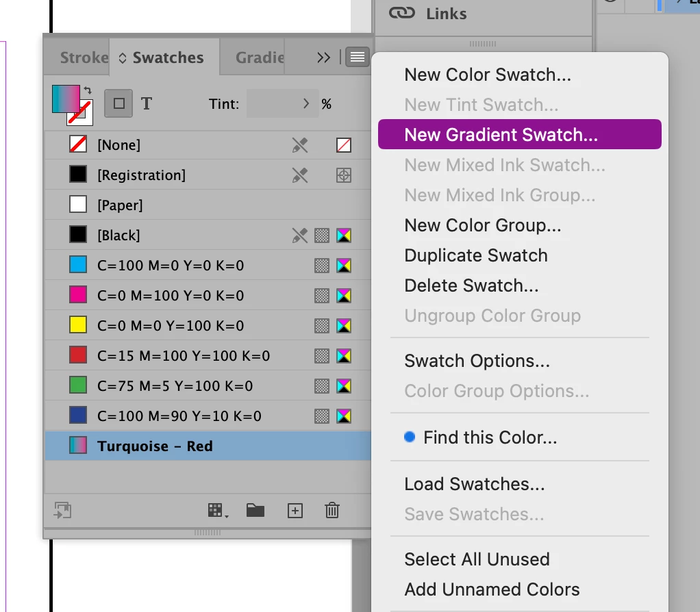Click process icon on C=0 M=100 Y=0 K=0 row
The height and width of the screenshot is (612, 700).
pos(322,296)
